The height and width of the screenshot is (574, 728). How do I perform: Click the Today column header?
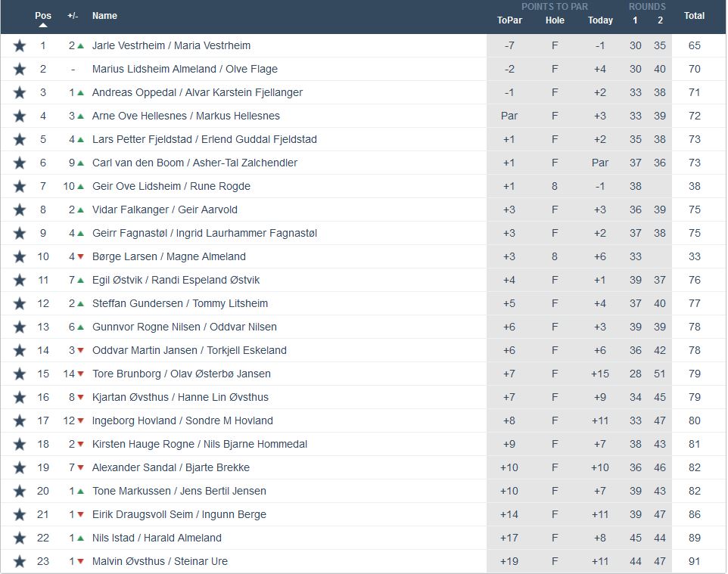point(600,20)
